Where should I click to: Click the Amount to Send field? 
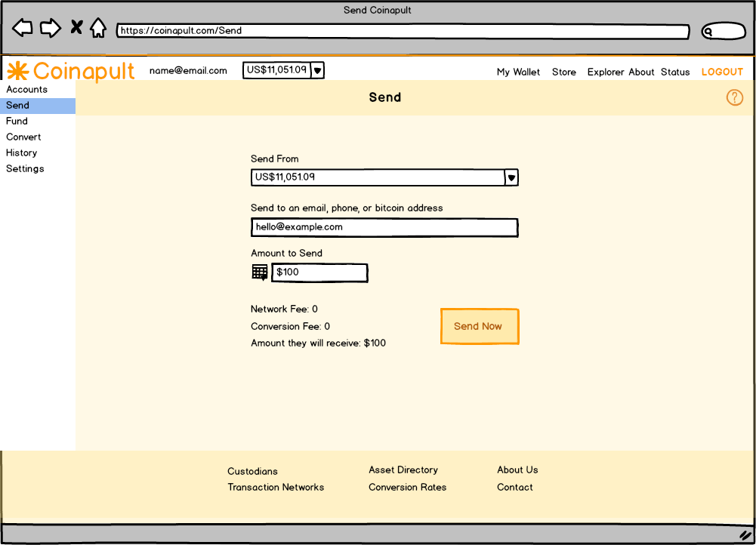[319, 272]
